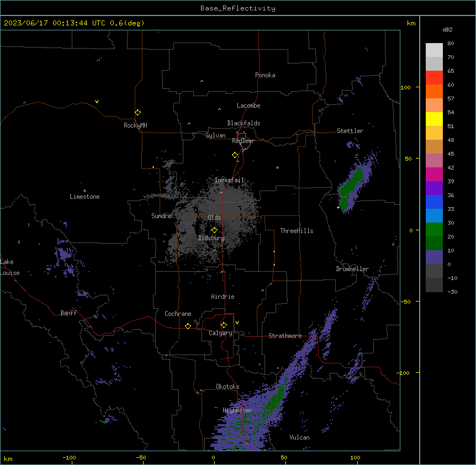This screenshot has width=476, height=465.
Task: Click the Base_Reflectivity title
Action: 238,8
